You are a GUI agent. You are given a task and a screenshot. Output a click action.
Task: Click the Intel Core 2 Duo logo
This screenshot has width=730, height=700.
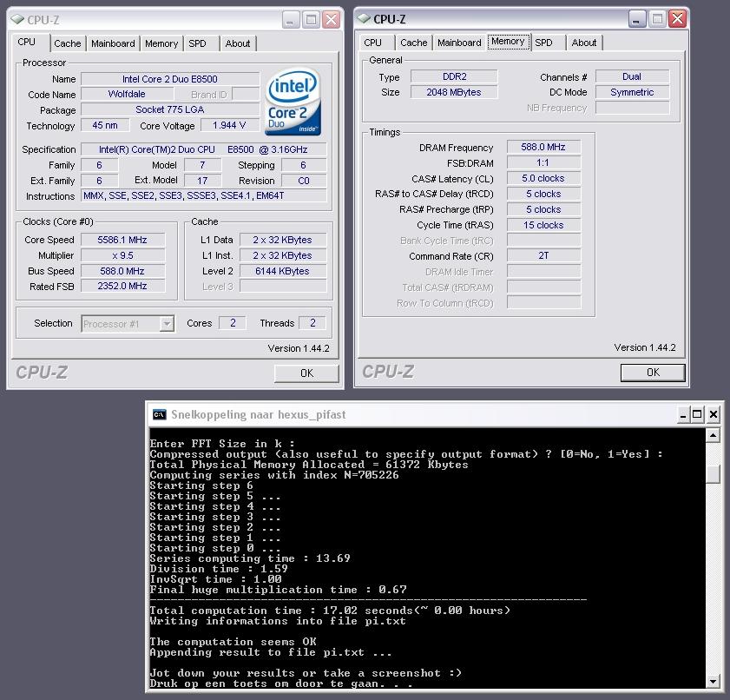(293, 102)
